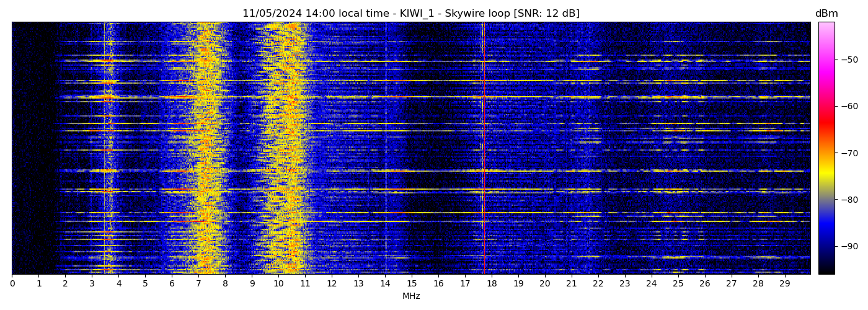Click the narrow vertical carrier line near 17.6 MHz

(x=482, y=149)
